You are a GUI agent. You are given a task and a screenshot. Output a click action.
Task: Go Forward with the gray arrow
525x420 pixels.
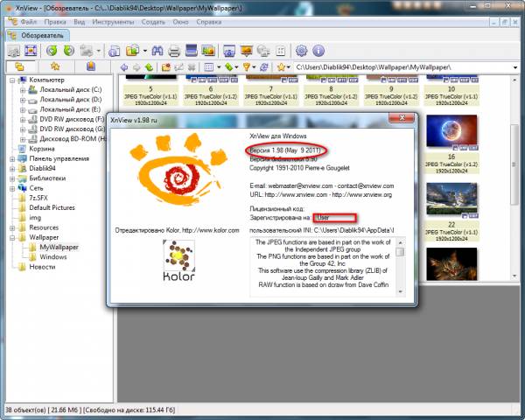[x=136, y=67]
